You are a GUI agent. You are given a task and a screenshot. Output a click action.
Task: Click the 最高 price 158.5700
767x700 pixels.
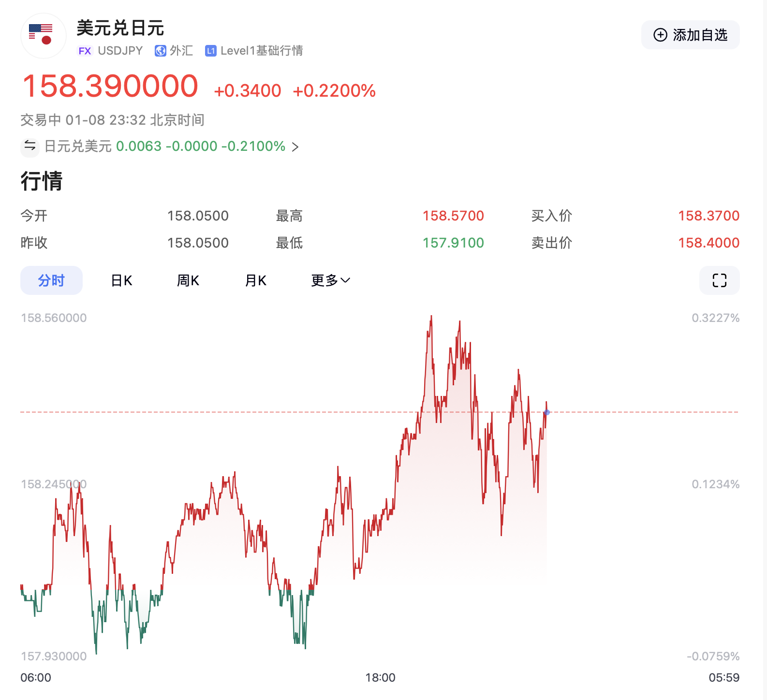coord(453,216)
